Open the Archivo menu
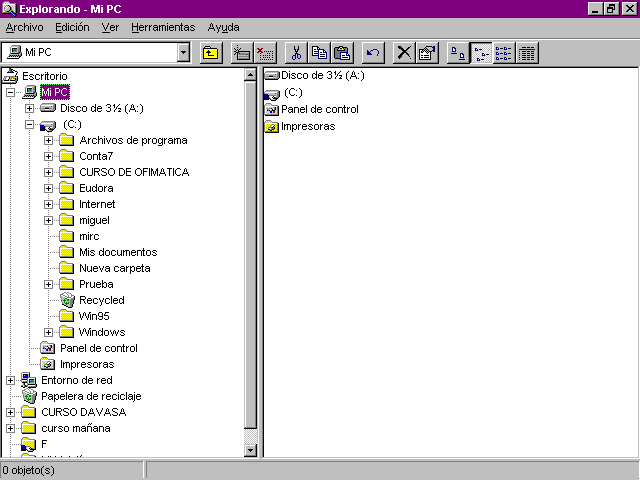The height and width of the screenshot is (480, 640). pos(24,27)
